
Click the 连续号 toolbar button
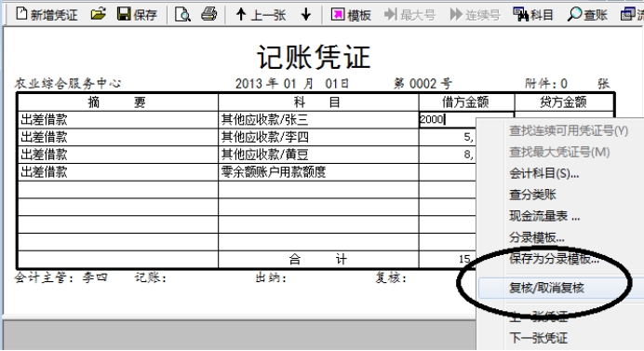pos(475,15)
